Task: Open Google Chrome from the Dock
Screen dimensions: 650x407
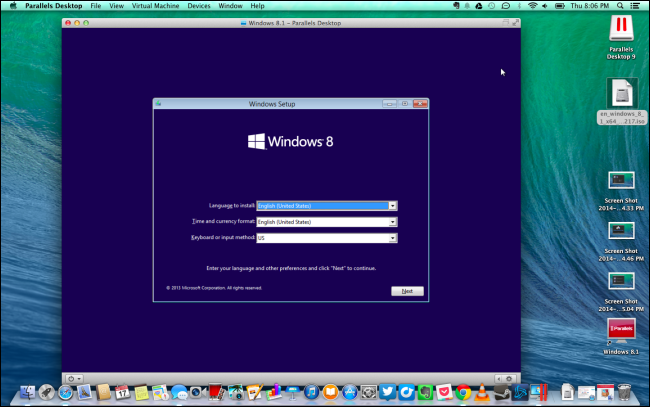Action: coord(463,392)
